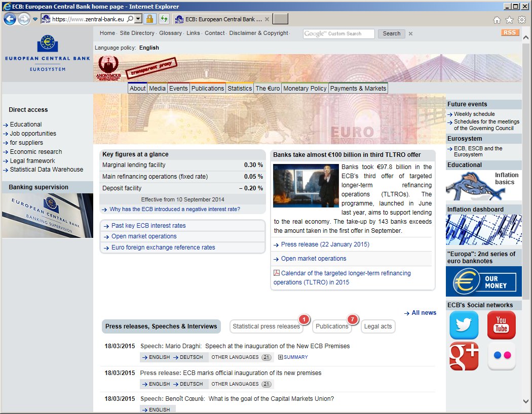Expand Summary for the Mario Draghi speech
532x414 pixels.
[x=293, y=357]
